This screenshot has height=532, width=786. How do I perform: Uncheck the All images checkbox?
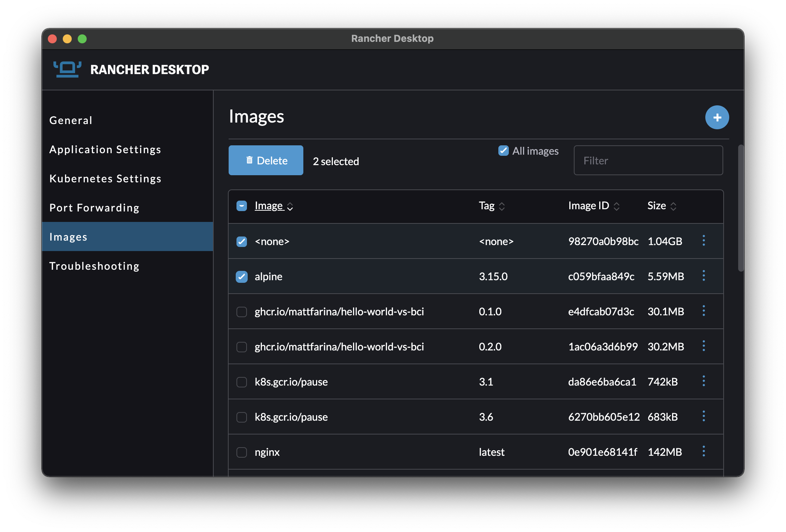point(503,151)
